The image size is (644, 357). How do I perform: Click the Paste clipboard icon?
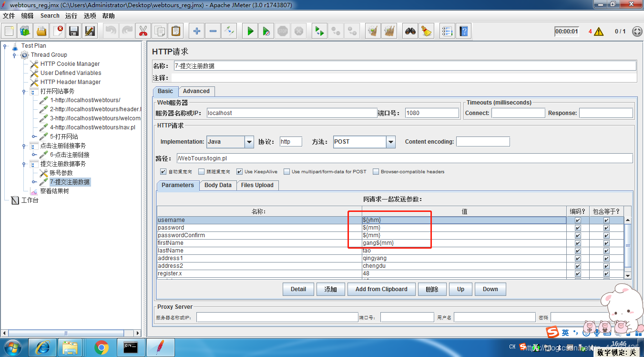click(176, 31)
